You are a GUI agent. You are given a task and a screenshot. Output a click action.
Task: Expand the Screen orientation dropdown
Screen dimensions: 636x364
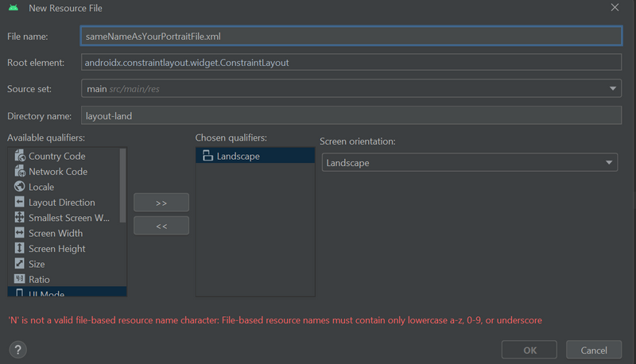468,163
